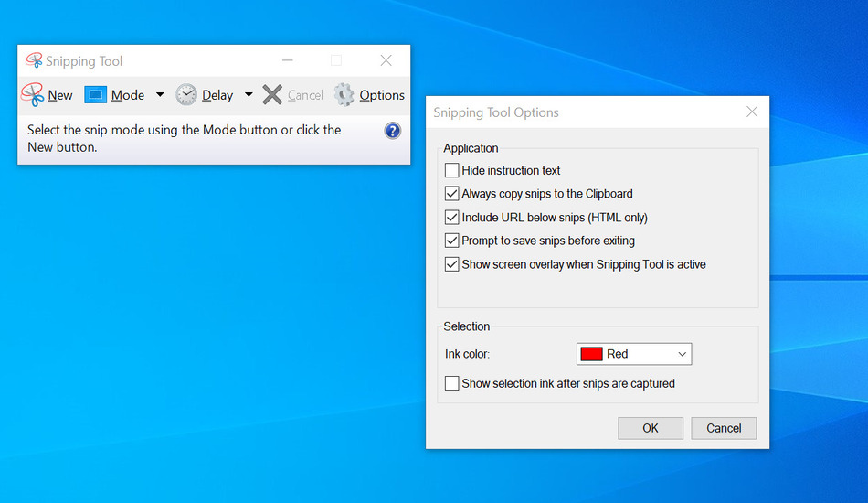Toggle Show screen overlay checkbox
The image size is (868, 503).
[451, 264]
